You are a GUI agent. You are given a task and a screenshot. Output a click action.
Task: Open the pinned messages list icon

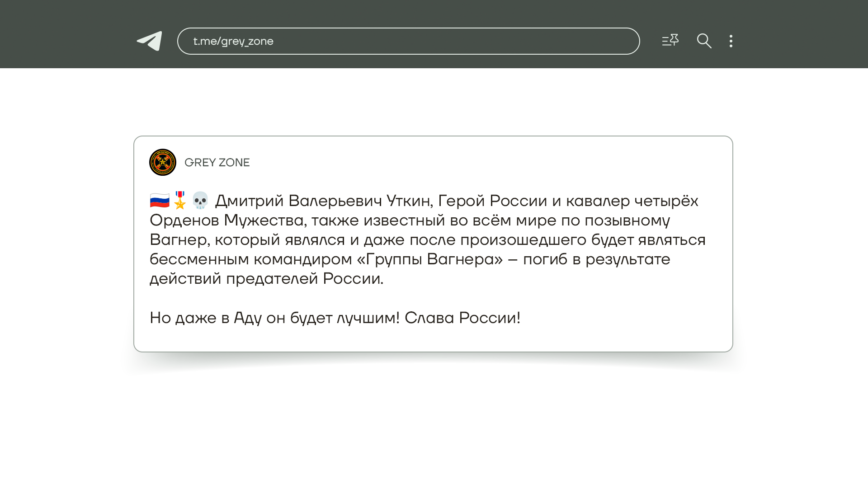670,41
